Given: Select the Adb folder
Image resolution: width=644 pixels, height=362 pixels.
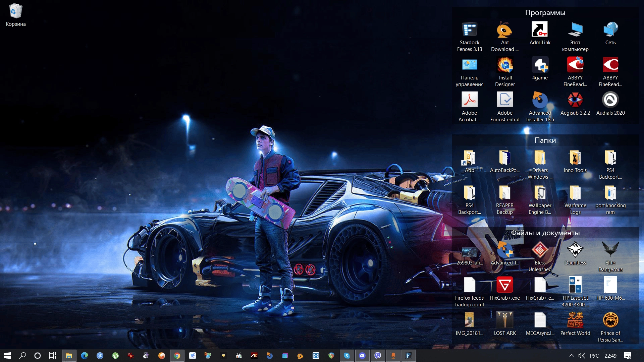Looking at the screenshot, I should click(470, 161).
